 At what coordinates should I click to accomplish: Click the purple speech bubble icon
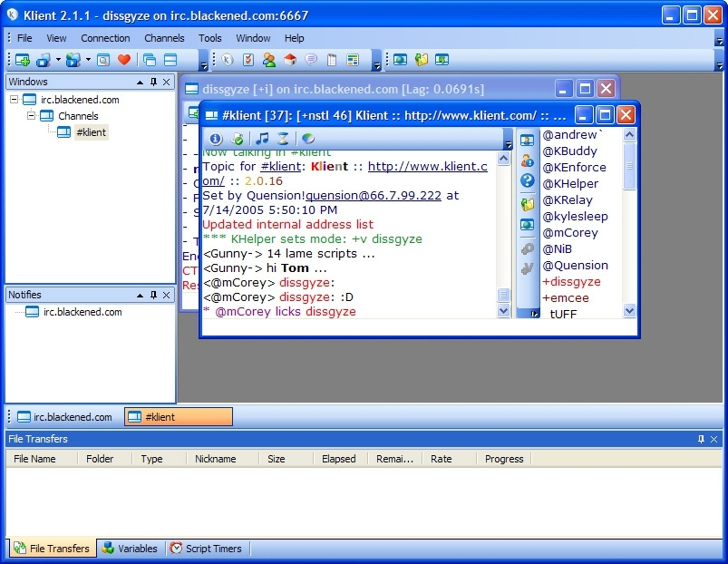point(311,60)
